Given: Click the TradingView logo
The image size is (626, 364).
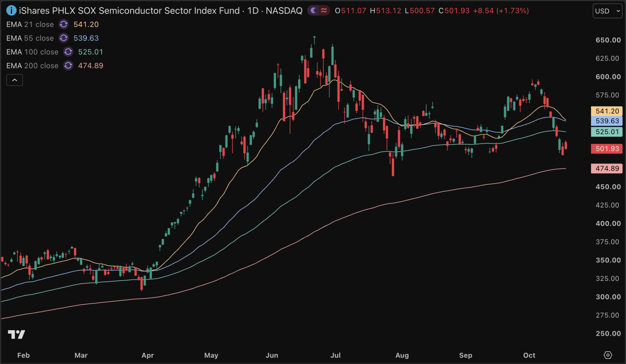Looking at the screenshot, I should point(17,334).
